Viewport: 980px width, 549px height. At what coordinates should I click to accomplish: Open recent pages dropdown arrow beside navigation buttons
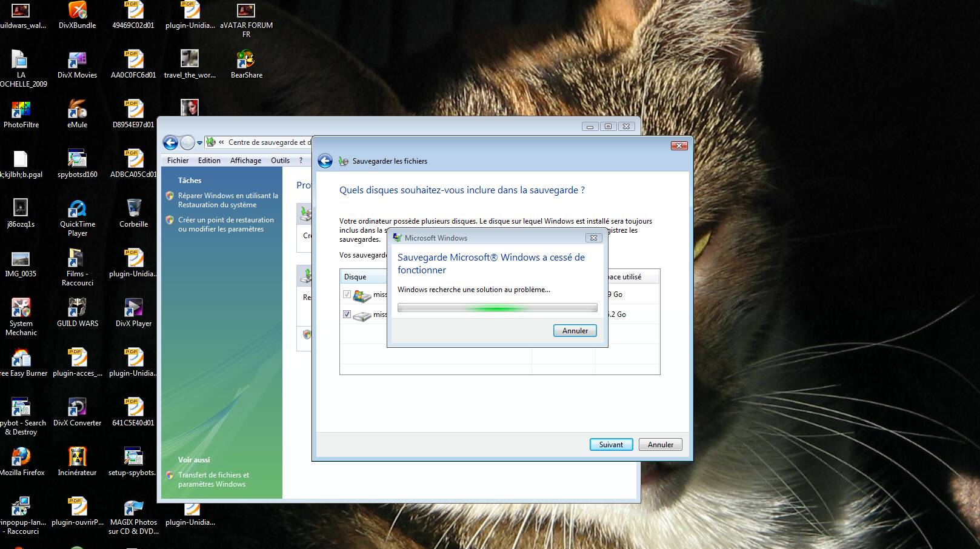[x=199, y=143]
